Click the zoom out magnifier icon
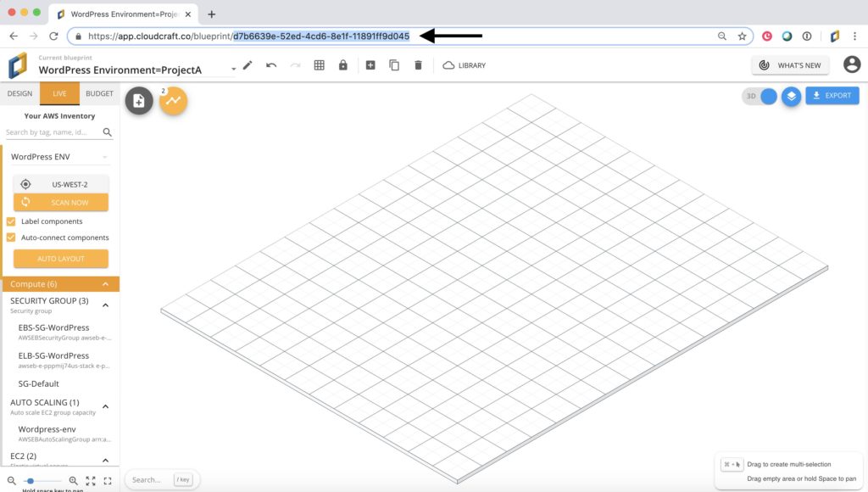868x492 pixels. [x=11, y=481]
